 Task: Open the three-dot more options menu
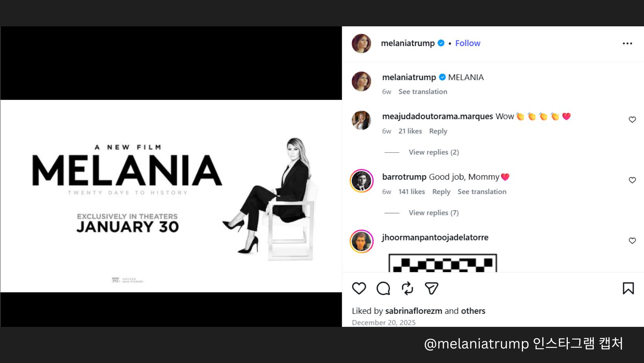tap(627, 43)
